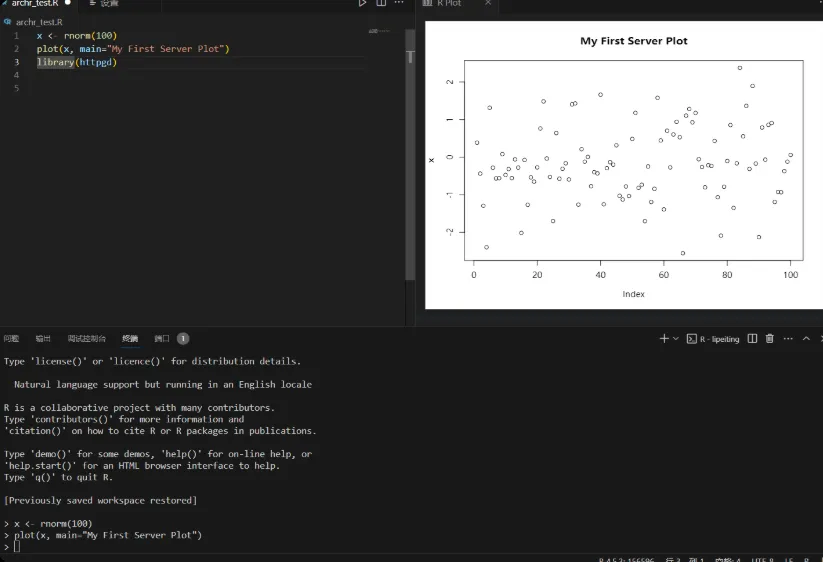
Task: Kill the terminal with trash icon
Action: tap(769, 338)
